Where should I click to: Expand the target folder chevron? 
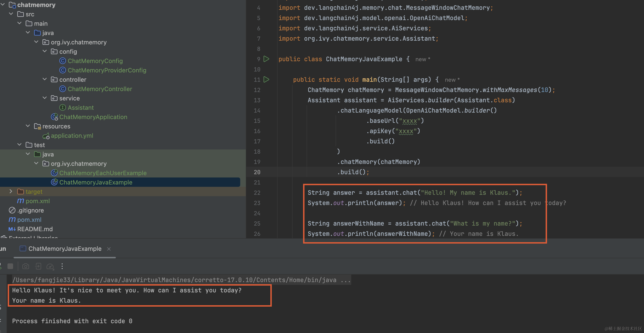click(x=11, y=191)
